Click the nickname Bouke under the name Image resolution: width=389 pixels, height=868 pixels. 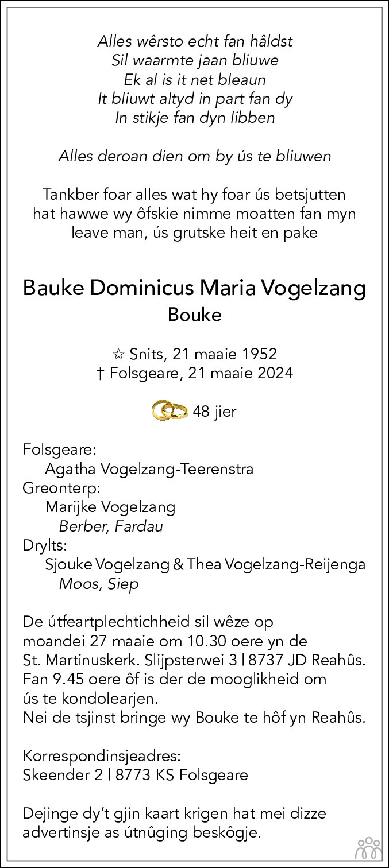[194, 315]
